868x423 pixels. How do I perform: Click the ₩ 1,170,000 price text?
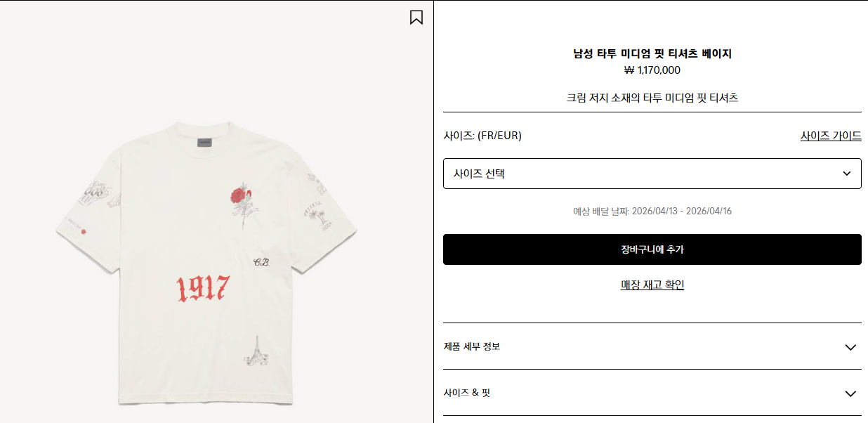click(x=652, y=70)
